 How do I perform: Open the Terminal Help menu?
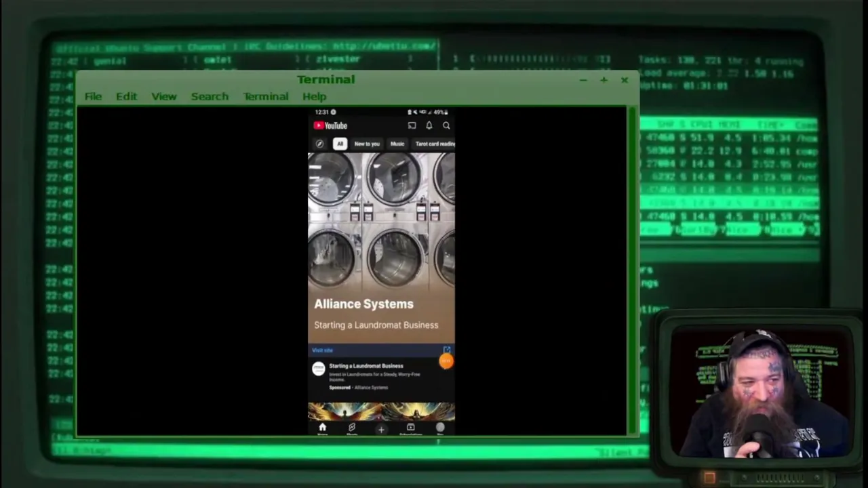pos(315,96)
